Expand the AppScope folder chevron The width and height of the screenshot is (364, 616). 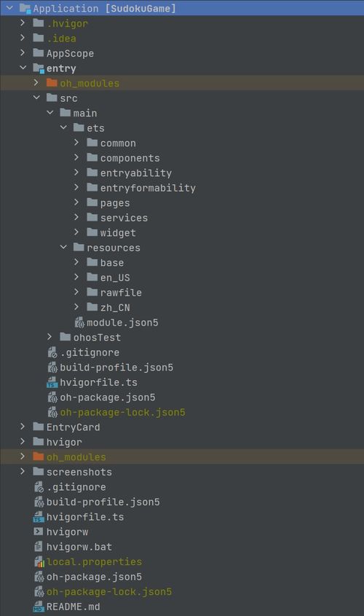tap(23, 52)
